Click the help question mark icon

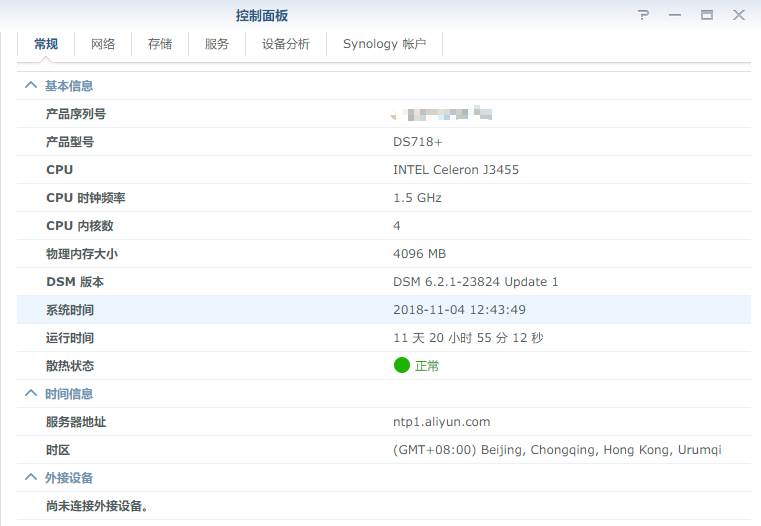[x=643, y=15]
